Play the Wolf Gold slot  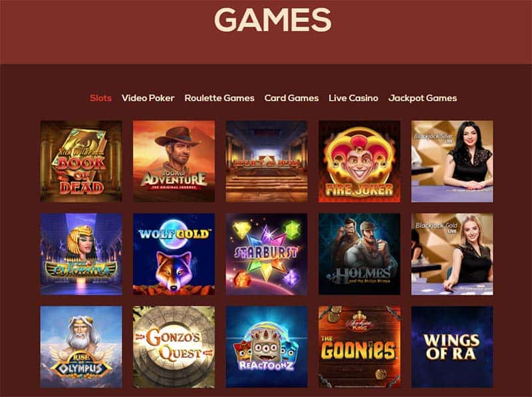click(x=174, y=254)
